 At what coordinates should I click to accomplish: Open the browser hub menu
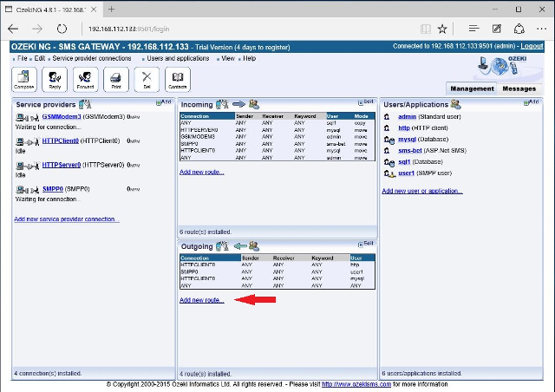[474, 29]
